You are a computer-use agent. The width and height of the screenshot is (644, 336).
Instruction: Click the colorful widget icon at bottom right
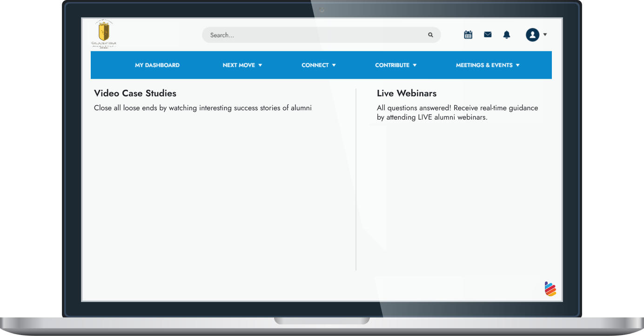pos(550,289)
